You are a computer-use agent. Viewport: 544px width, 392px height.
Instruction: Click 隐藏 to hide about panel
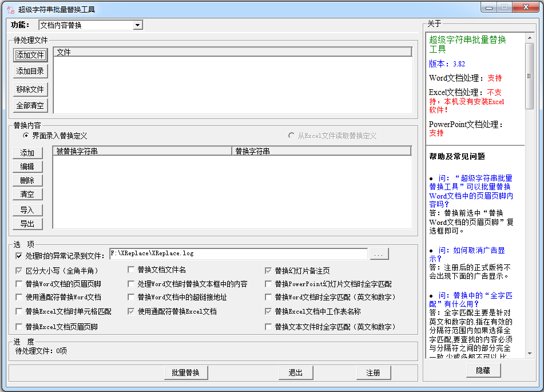click(x=483, y=370)
